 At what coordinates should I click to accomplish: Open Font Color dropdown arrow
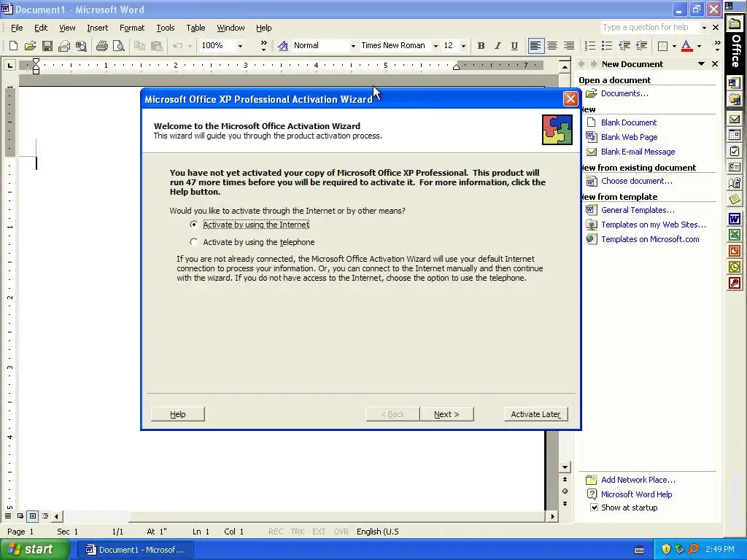coord(699,46)
